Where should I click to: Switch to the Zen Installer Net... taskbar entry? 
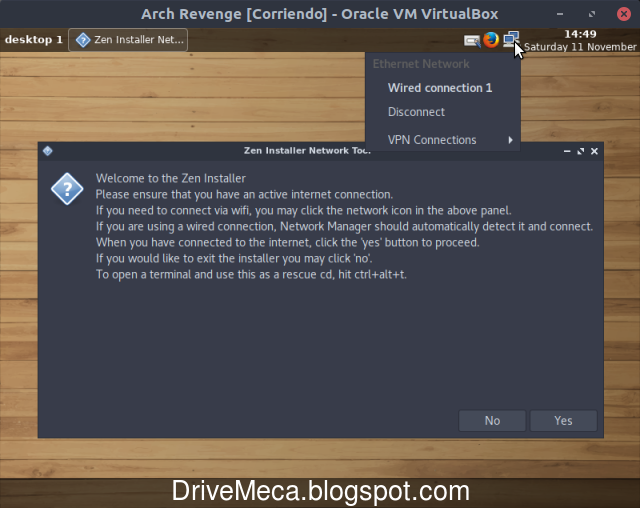(128, 40)
